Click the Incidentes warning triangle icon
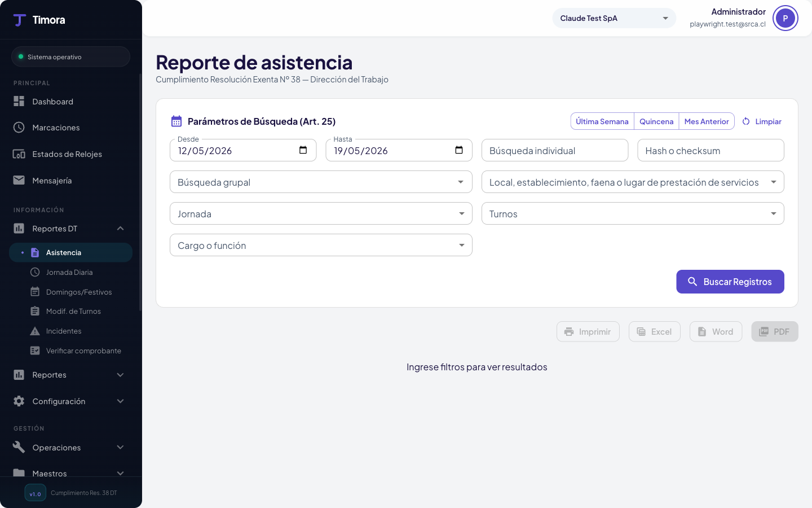This screenshot has height=508, width=812. pyautogui.click(x=35, y=331)
